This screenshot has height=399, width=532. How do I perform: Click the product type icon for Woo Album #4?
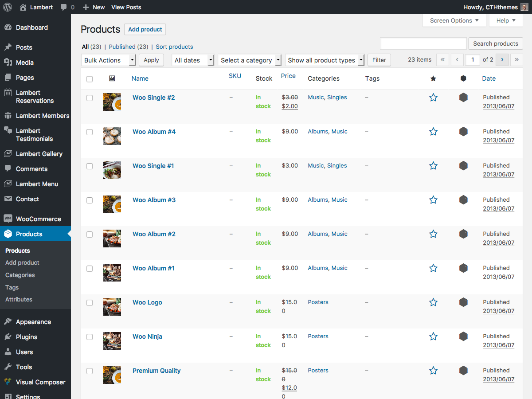(463, 132)
